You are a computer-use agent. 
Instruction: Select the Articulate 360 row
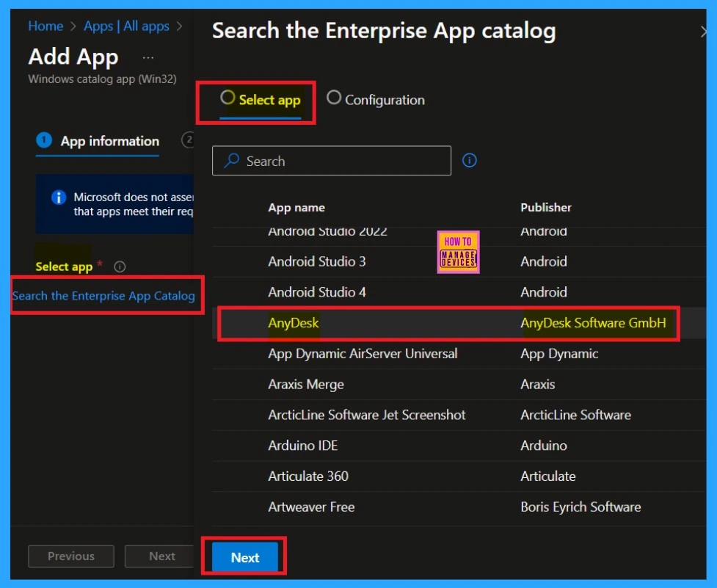[459, 476]
